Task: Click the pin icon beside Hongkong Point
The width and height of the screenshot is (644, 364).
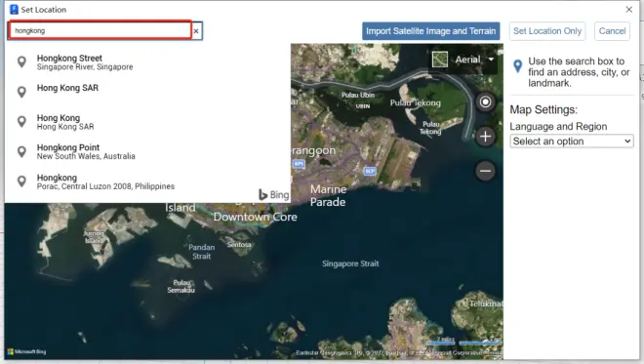Action: click(x=21, y=151)
